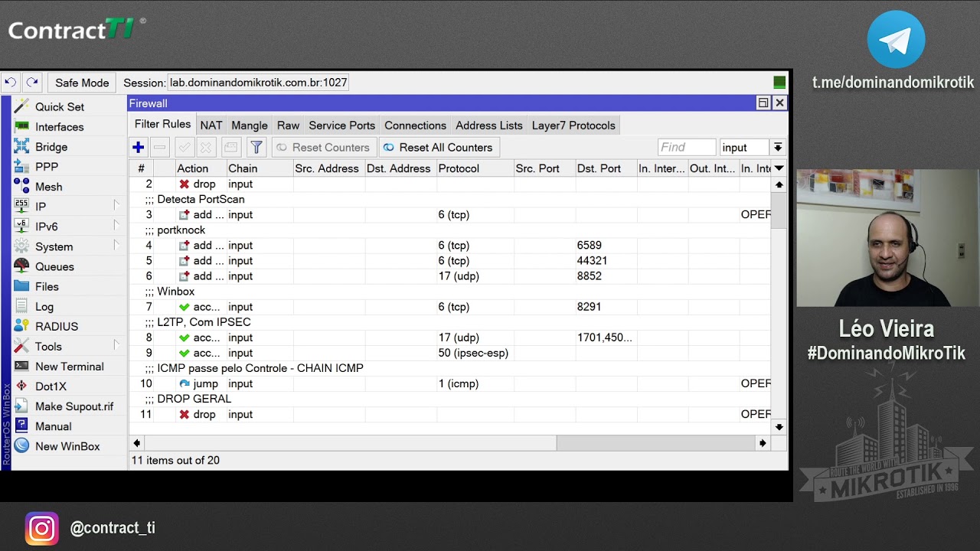Open the column selector dropdown arrow
Image resolution: width=980 pixels, height=551 pixels.
[779, 168]
